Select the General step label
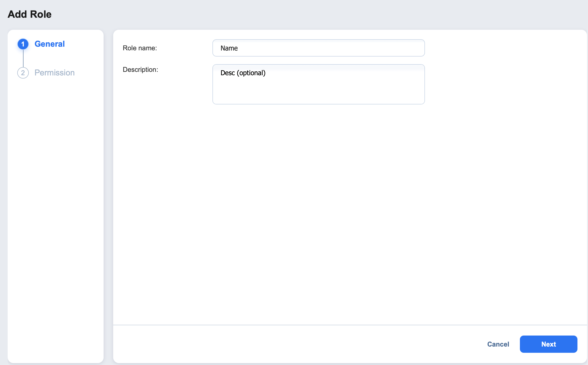This screenshot has height=365, width=588. pos(50,44)
